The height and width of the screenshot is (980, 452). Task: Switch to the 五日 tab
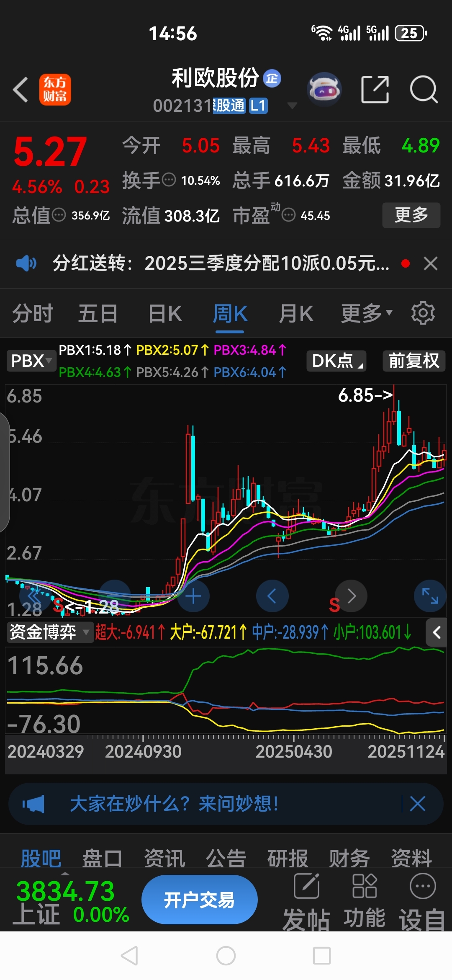[98, 314]
